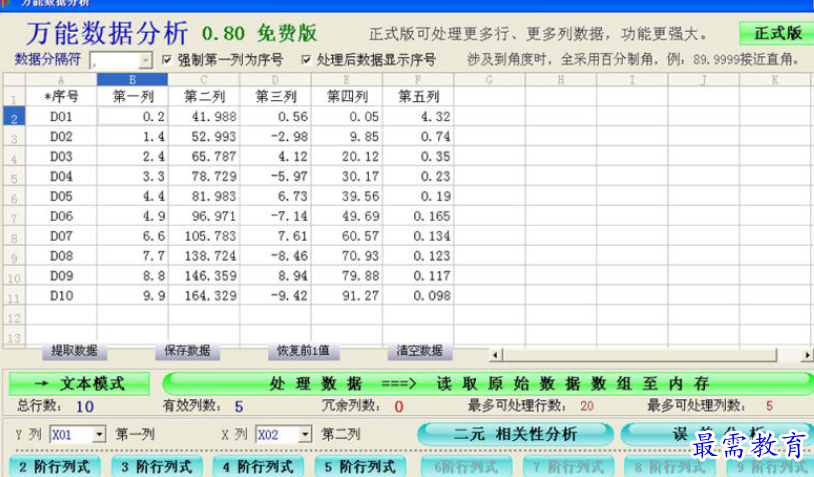Click the 恢复前1值 button
The image size is (814, 477).
tap(304, 351)
